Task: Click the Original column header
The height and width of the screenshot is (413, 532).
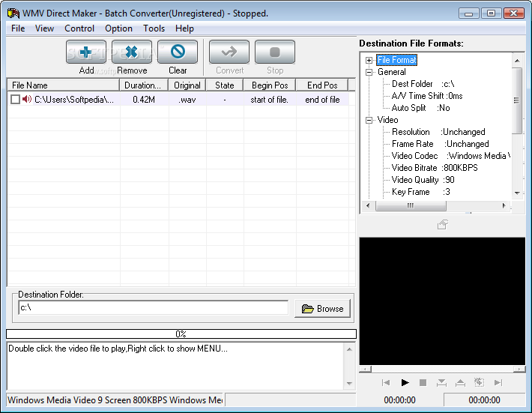Action: 187,85
